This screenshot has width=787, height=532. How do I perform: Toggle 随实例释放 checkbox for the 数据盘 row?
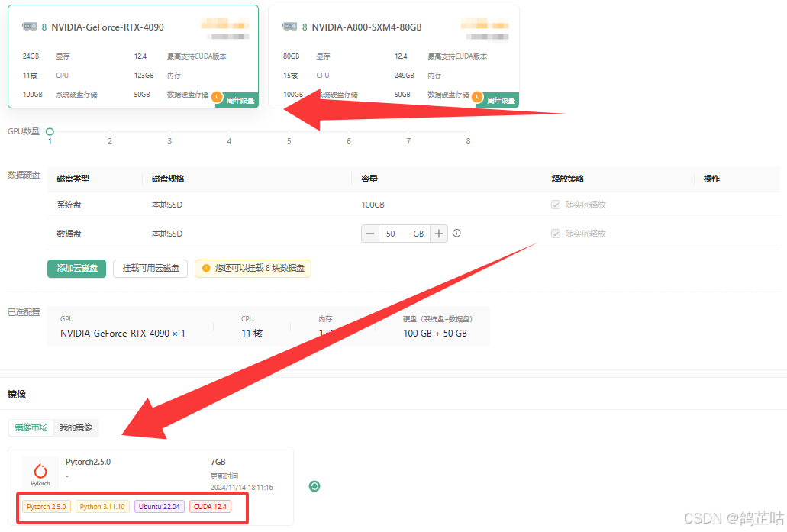pyautogui.click(x=556, y=234)
